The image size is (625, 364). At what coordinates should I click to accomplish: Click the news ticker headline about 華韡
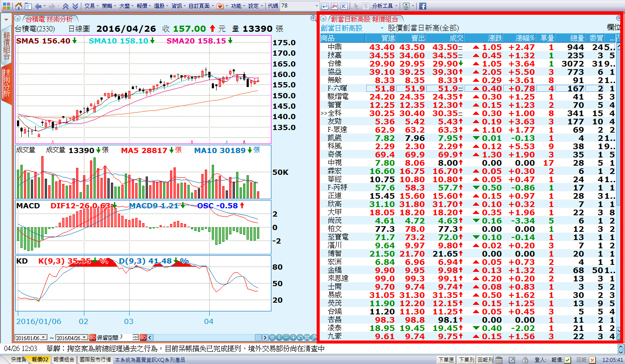[x=185, y=349]
